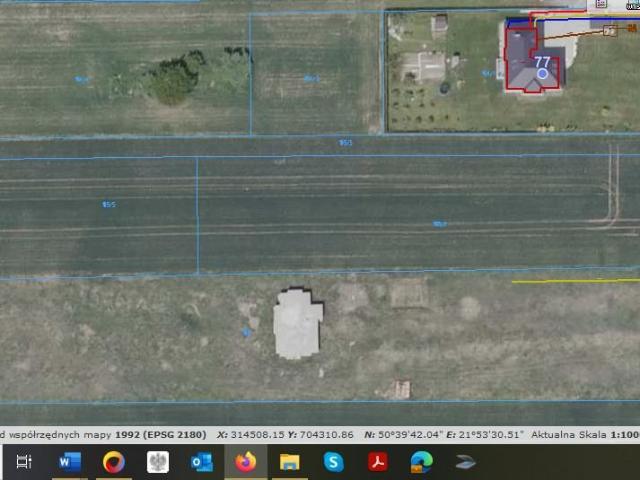Launch Microsoft Edge from the taskbar
Viewport: 640px width, 480px height.
tap(421, 462)
